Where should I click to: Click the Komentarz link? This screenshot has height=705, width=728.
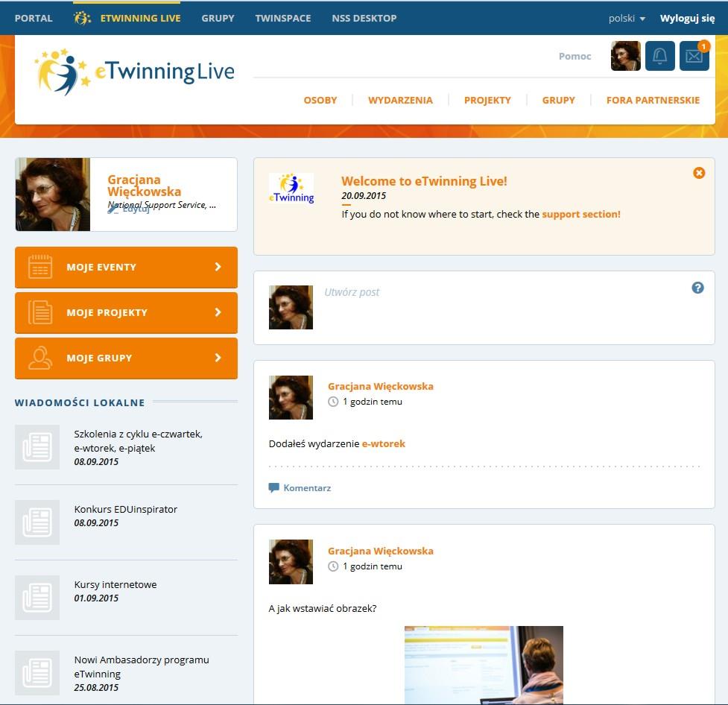307,487
